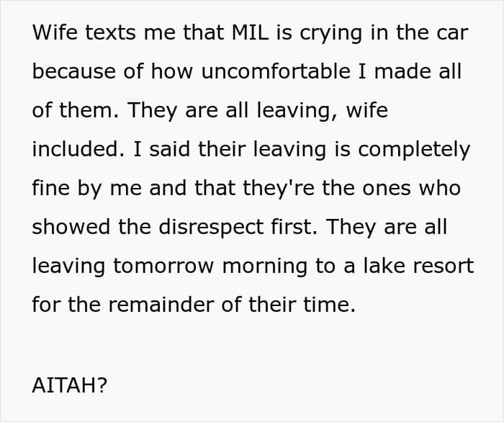
Task: Click on the word "disrespect"
Action: [211, 227]
